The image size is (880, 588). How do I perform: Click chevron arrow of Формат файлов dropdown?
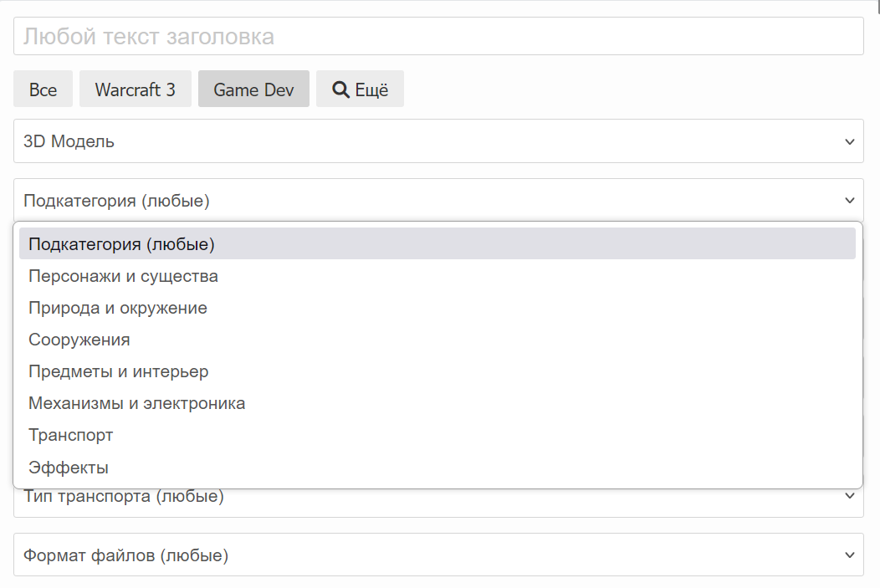click(850, 555)
